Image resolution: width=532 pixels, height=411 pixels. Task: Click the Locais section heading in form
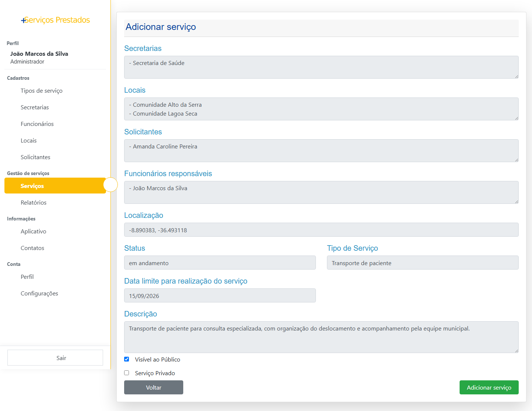tap(135, 90)
